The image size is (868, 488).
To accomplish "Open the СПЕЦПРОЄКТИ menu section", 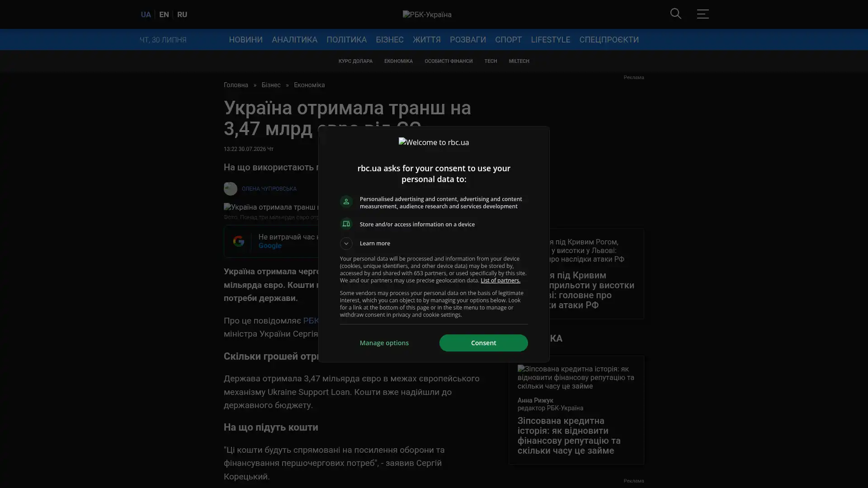I will tap(609, 40).
